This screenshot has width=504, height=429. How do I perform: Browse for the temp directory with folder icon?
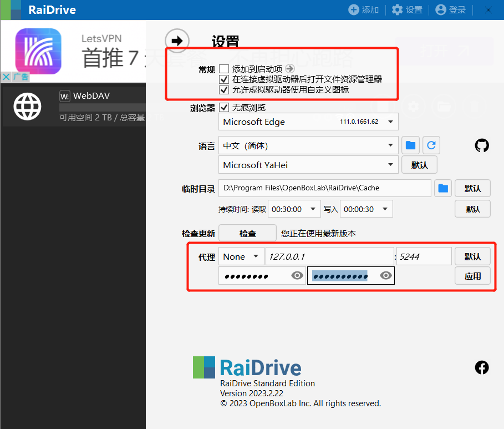pyautogui.click(x=443, y=188)
